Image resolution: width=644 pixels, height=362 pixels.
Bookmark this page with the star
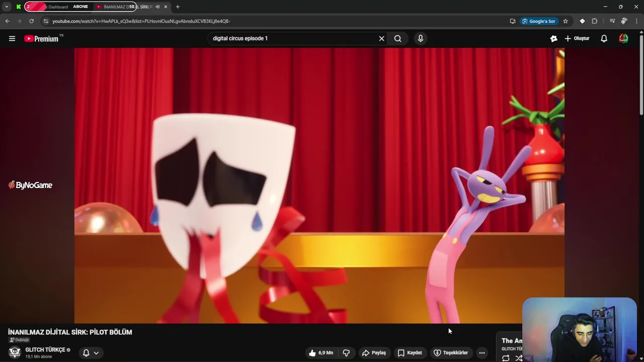coord(566,21)
